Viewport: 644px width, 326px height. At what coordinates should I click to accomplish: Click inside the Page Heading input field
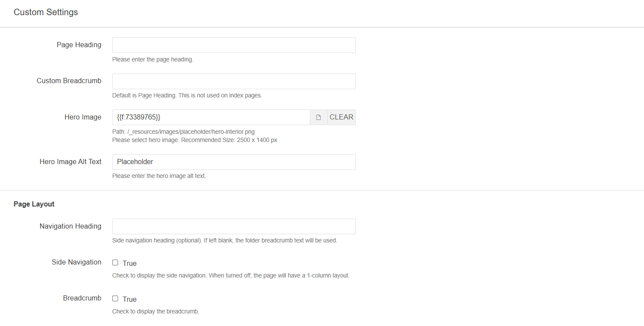234,45
